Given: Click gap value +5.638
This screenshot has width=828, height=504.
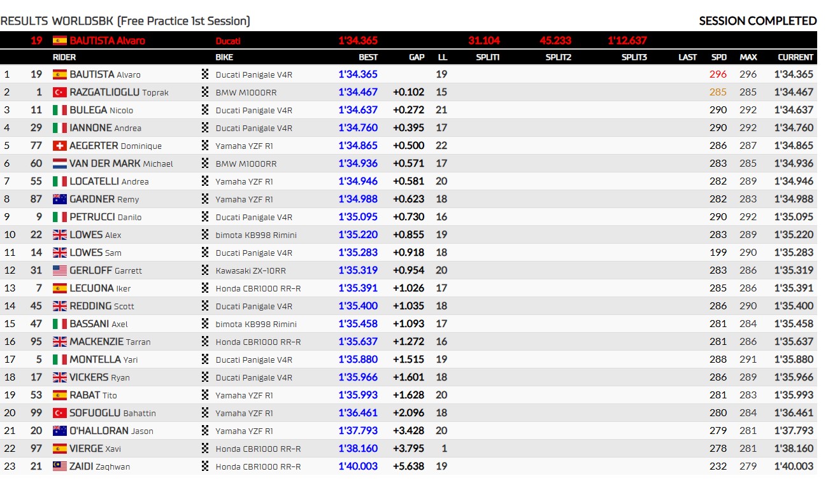Looking at the screenshot, I should click(409, 466).
